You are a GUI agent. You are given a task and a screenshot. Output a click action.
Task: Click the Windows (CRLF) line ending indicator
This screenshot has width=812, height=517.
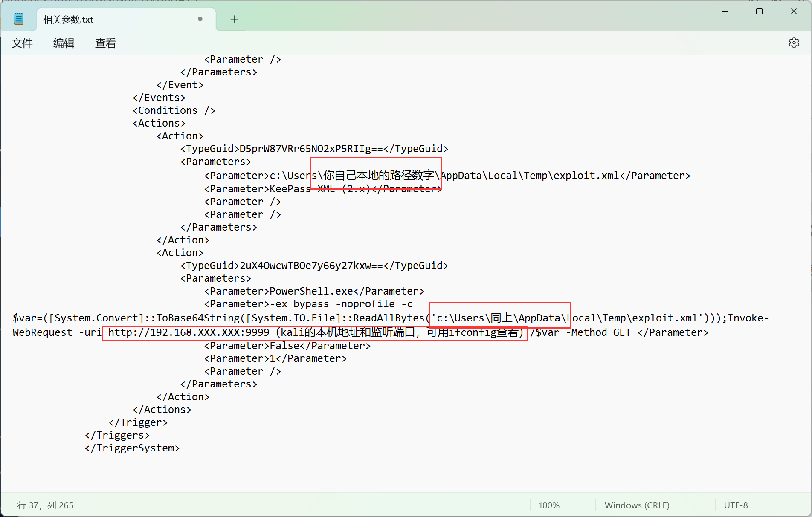click(637, 505)
